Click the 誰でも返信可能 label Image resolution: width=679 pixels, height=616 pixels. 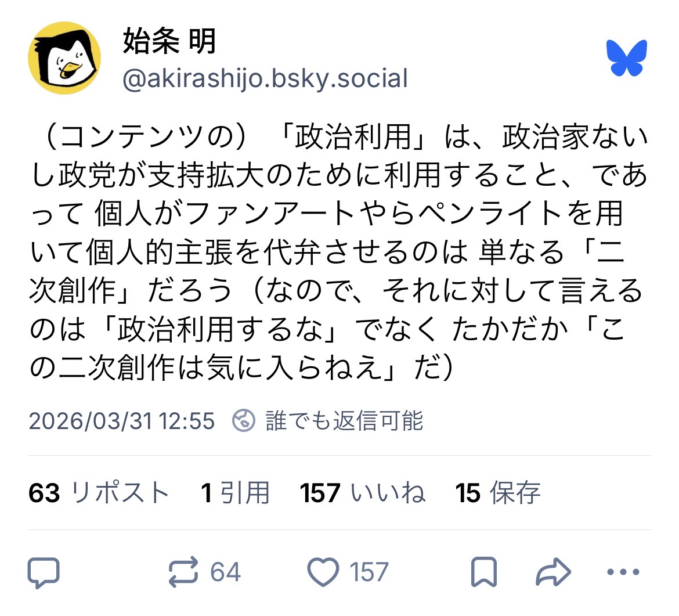(345, 421)
